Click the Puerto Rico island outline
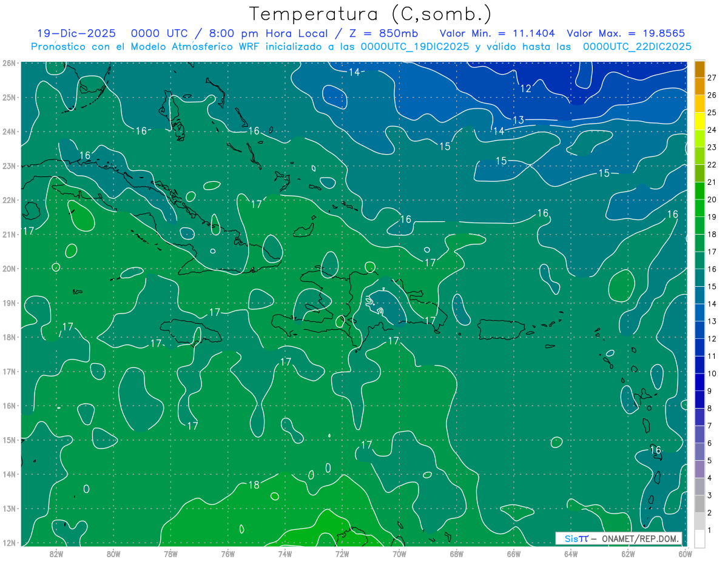The height and width of the screenshot is (562, 728). point(501,329)
